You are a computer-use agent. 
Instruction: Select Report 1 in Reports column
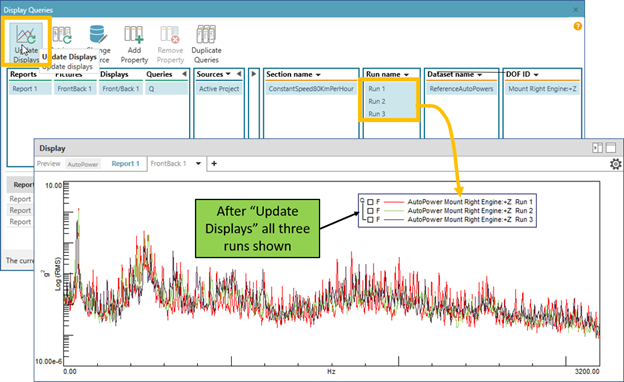(x=30, y=89)
